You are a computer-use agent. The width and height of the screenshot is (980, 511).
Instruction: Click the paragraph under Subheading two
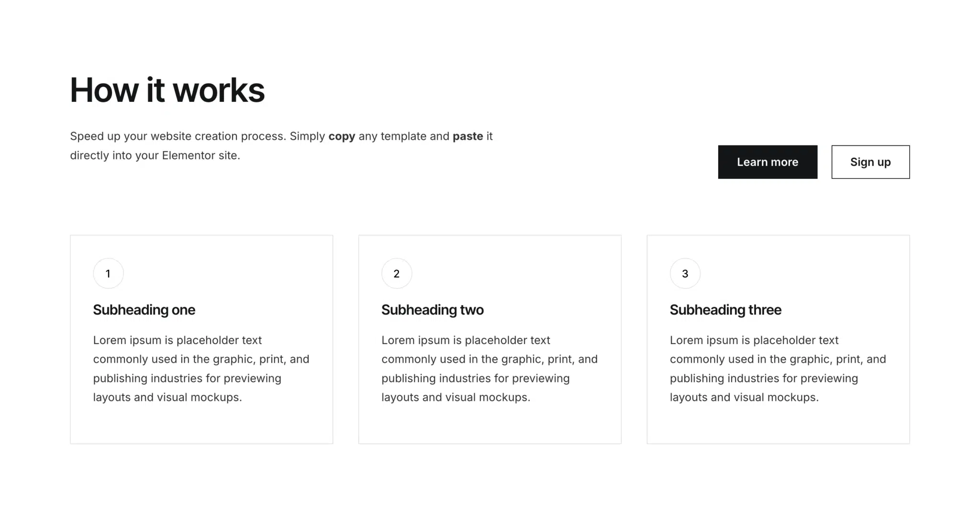click(489, 369)
